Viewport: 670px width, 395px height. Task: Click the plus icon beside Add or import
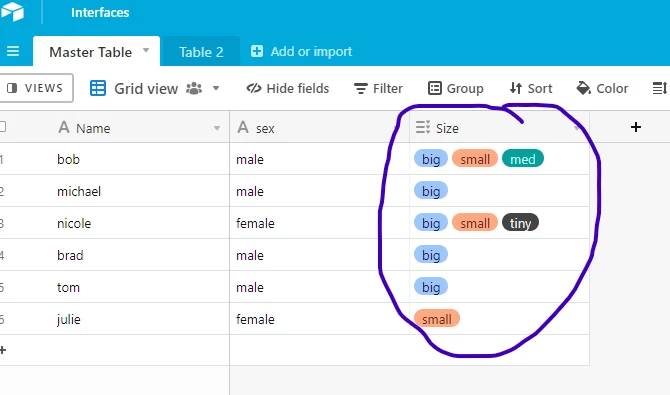pyautogui.click(x=257, y=51)
